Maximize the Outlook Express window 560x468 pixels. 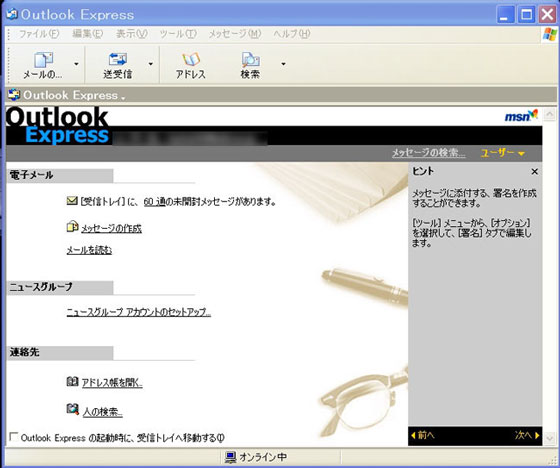point(526,15)
